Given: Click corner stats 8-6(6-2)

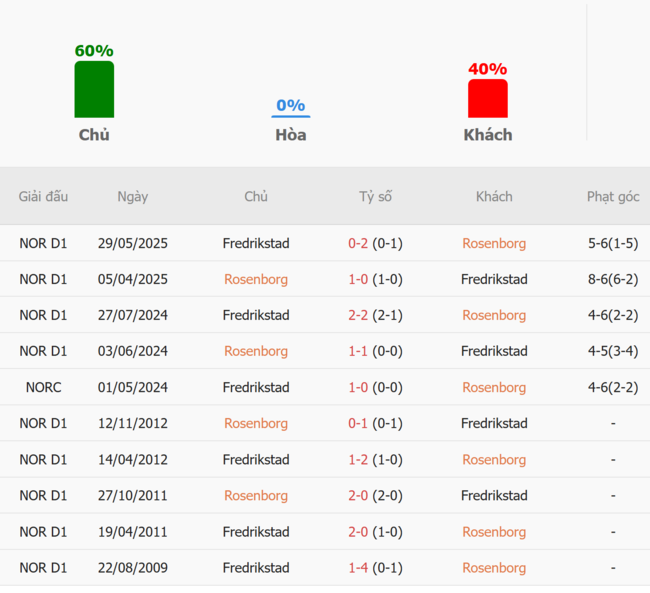Looking at the screenshot, I should [x=613, y=279].
